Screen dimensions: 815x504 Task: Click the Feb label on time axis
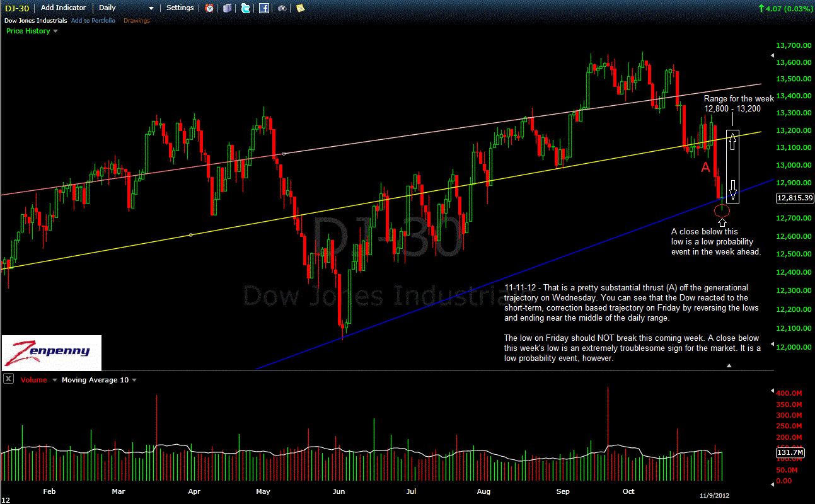point(49,491)
